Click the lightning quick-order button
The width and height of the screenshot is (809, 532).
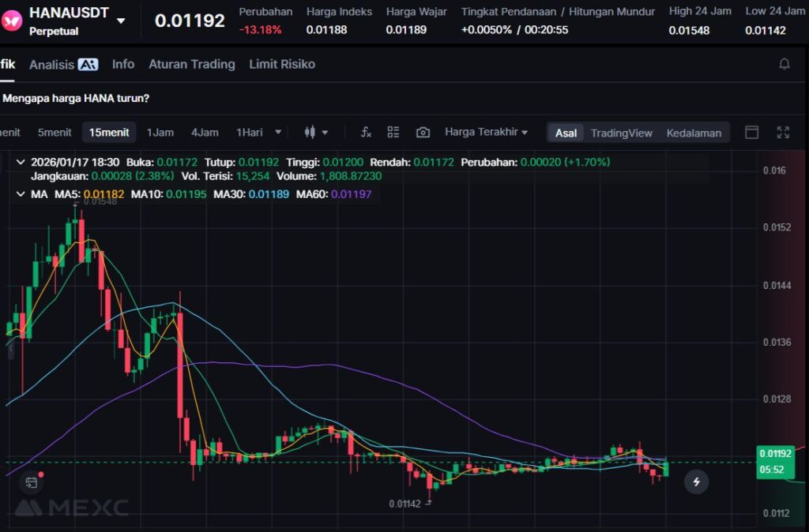click(x=696, y=481)
